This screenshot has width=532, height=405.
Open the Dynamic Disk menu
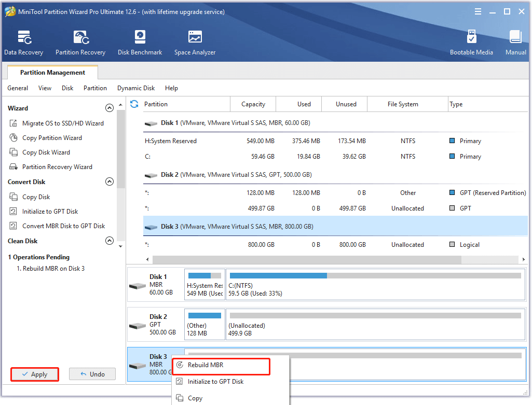(x=135, y=88)
